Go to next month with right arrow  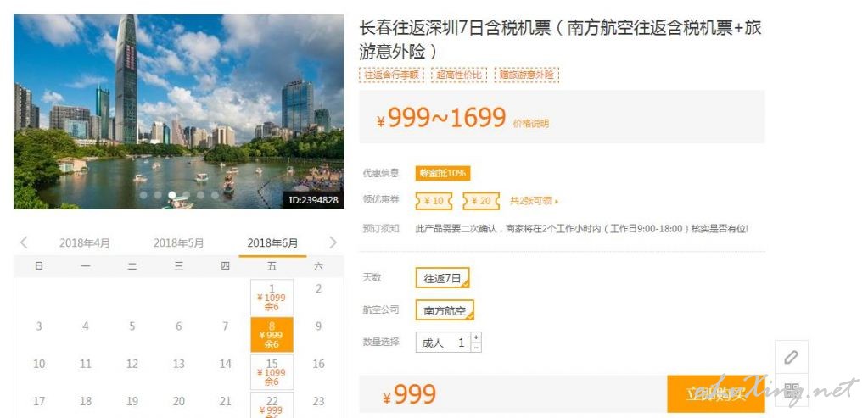point(333,242)
